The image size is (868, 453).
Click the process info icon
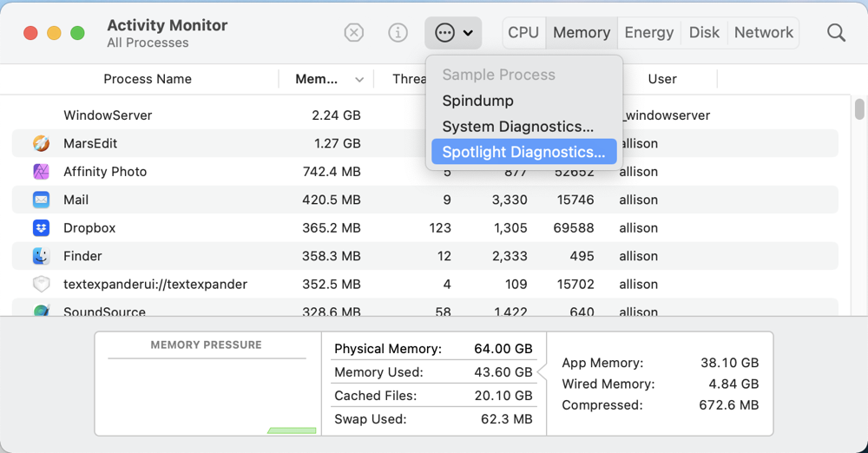(398, 33)
